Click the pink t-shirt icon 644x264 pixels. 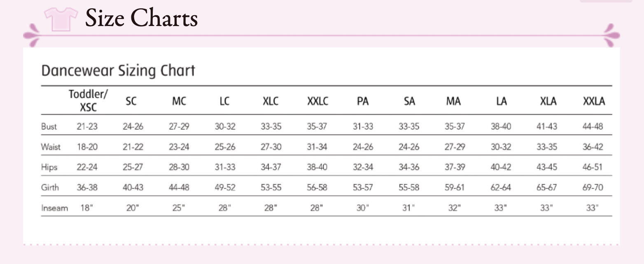pyautogui.click(x=61, y=19)
